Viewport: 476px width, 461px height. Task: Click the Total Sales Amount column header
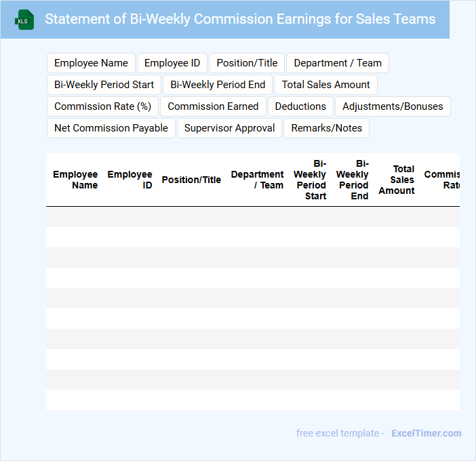click(x=397, y=180)
